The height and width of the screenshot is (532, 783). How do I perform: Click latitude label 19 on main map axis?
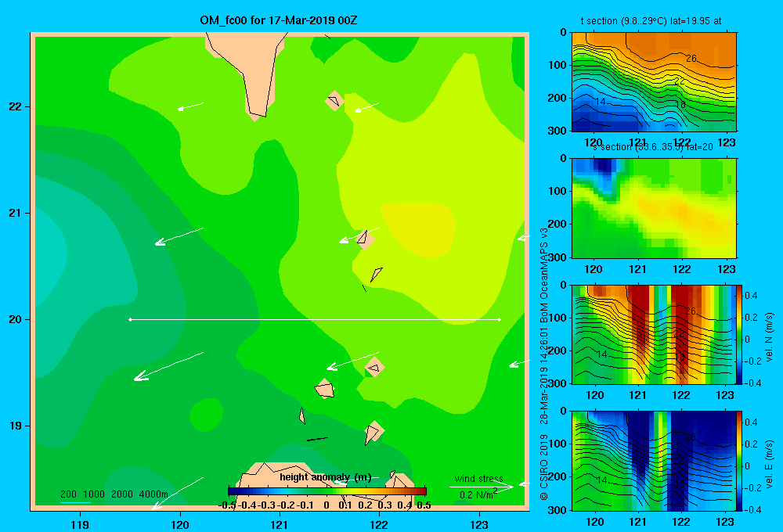[15, 426]
